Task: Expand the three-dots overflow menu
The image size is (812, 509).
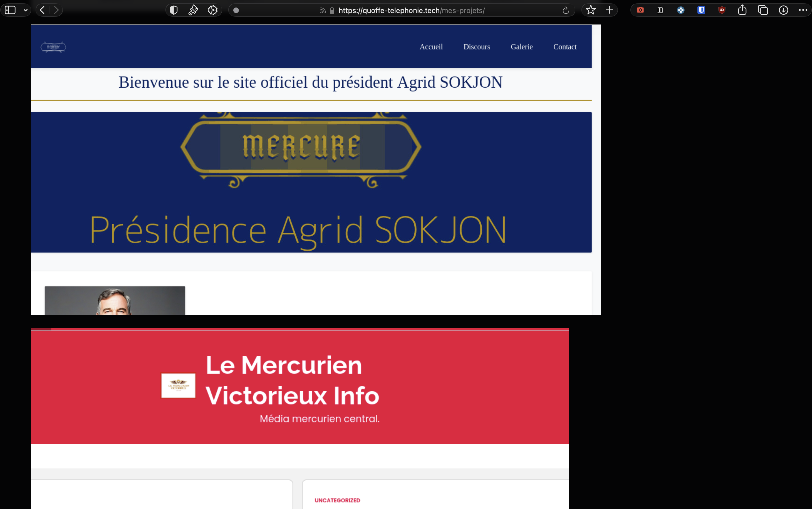Action: (x=803, y=10)
